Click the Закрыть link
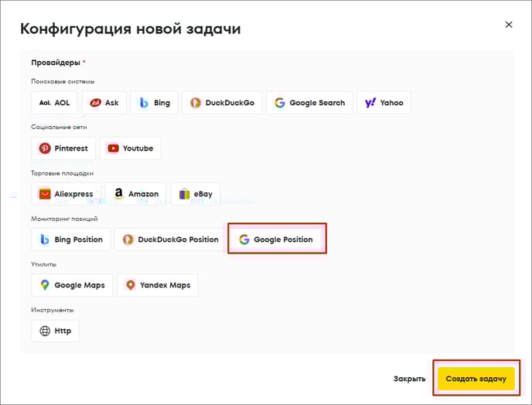532x405 pixels. tap(409, 379)
